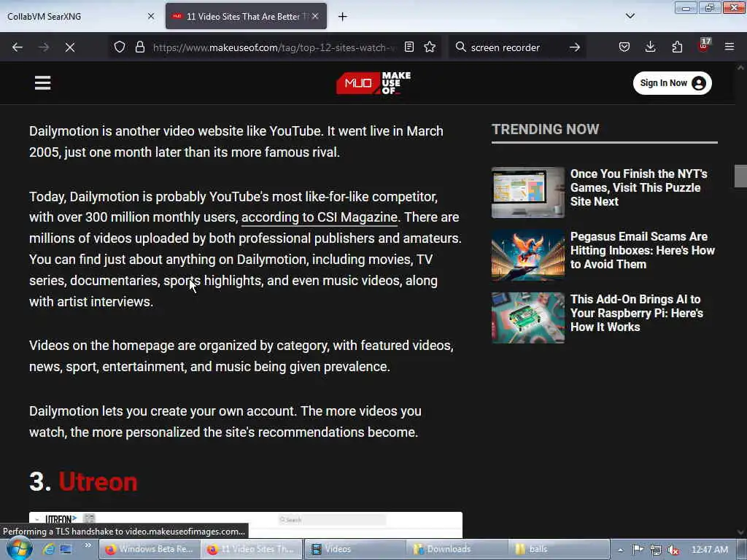Click the search magnifier icon
Viewport: 747px width, 560px height.
460,47
